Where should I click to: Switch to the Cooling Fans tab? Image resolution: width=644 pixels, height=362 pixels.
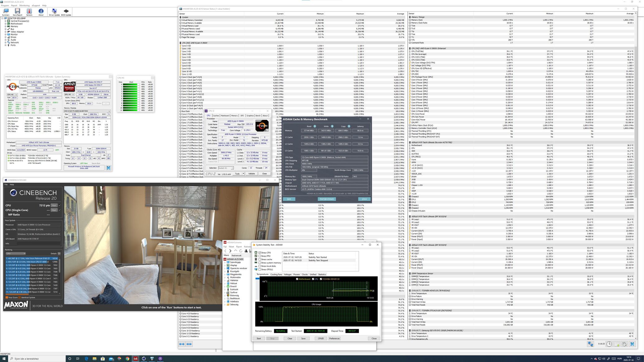276,274
